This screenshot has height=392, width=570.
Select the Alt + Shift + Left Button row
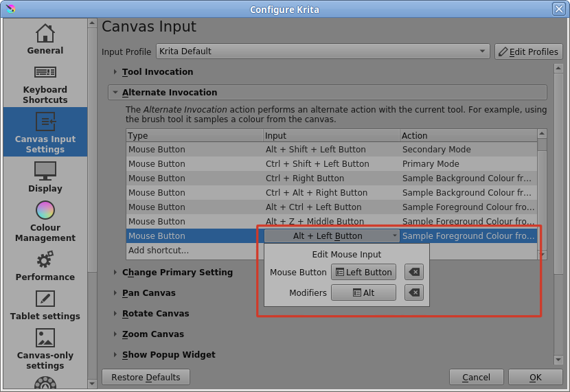[332, 149]
